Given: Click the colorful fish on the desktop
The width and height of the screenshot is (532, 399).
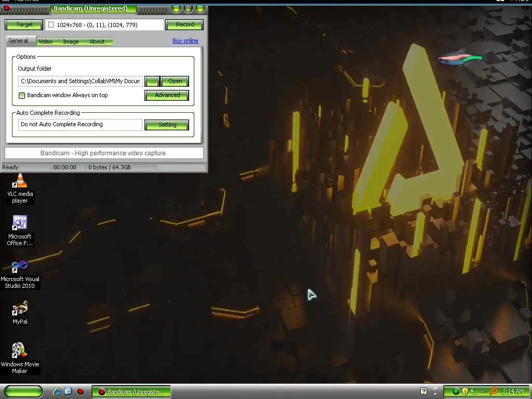Looking at the screenshot, I should [459, 58].
